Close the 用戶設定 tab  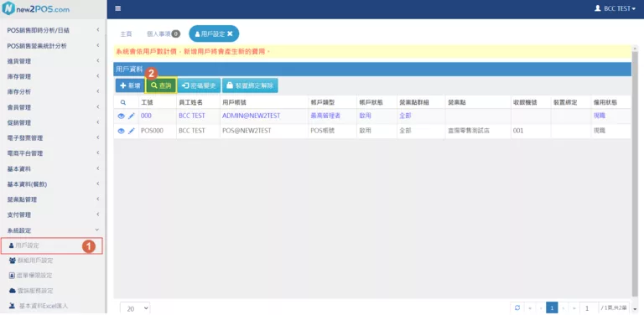(230, 34)
